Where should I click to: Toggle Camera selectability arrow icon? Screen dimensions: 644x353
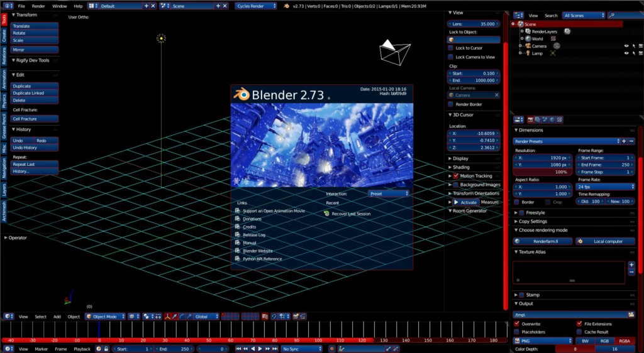634,46
